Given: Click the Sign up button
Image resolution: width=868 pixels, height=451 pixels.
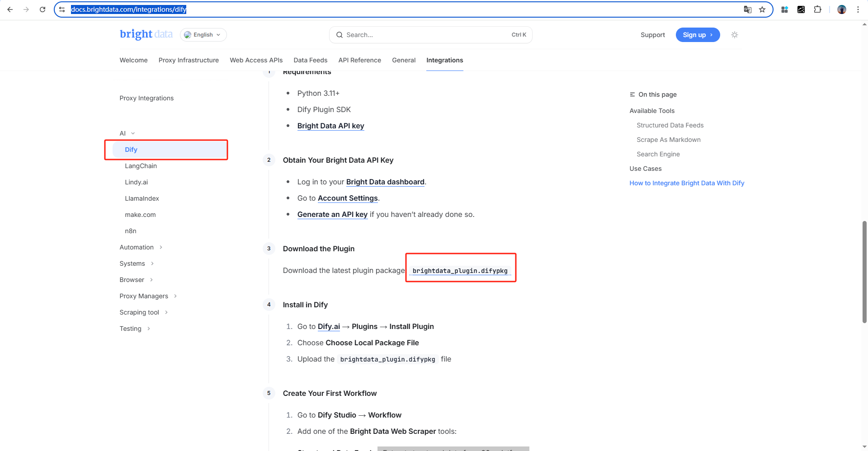Looking at the screenshot, I should point(698,35).
